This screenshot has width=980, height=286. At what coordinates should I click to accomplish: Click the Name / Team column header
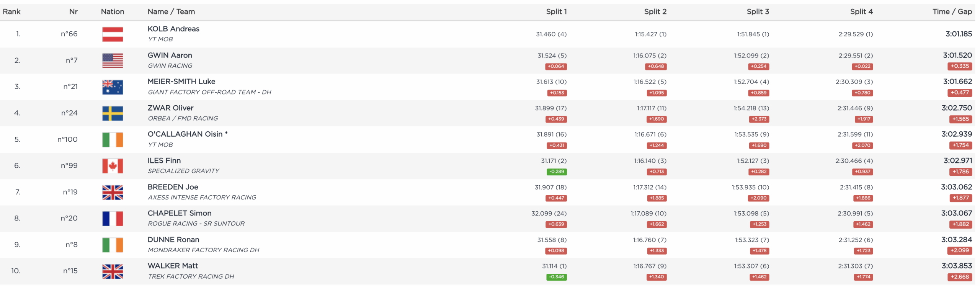point(171,11)
